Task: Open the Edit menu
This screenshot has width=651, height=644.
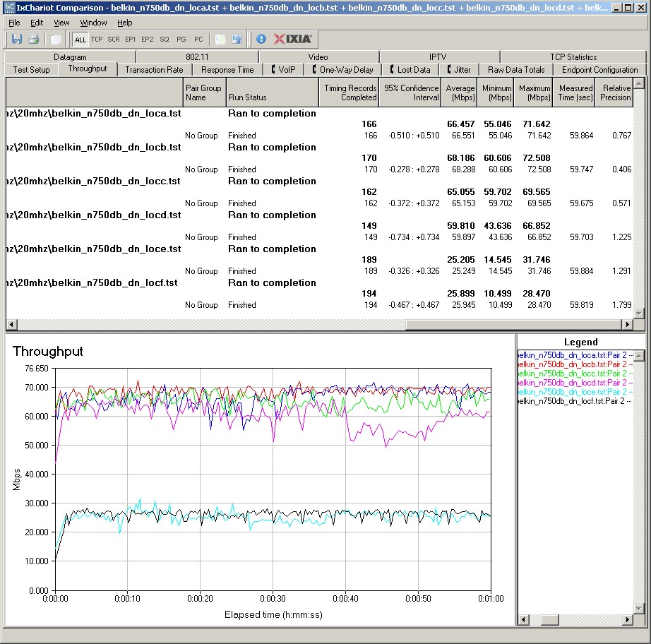Action: coord(37,23)
